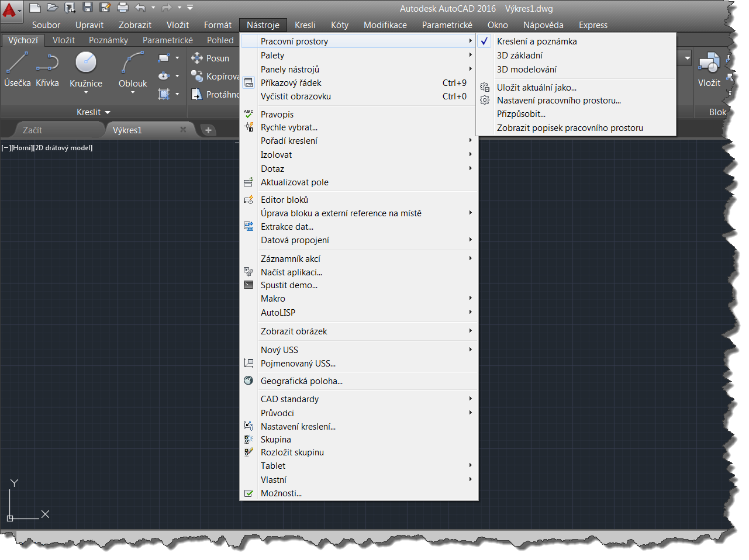749x560 pixels.
Task: Add a new drawing tab with plus button
Action: click(x=208, y=130)
